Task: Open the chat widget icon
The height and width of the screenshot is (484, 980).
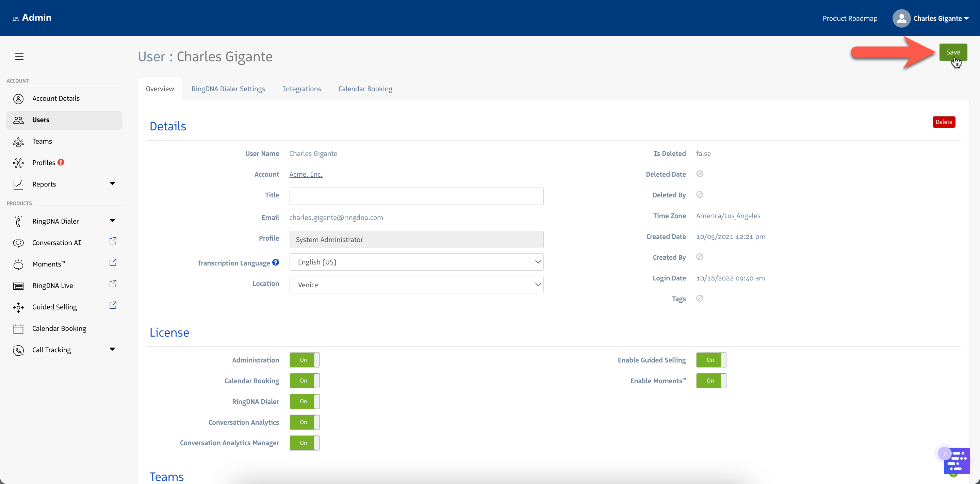Action: [x=957, y=461]
